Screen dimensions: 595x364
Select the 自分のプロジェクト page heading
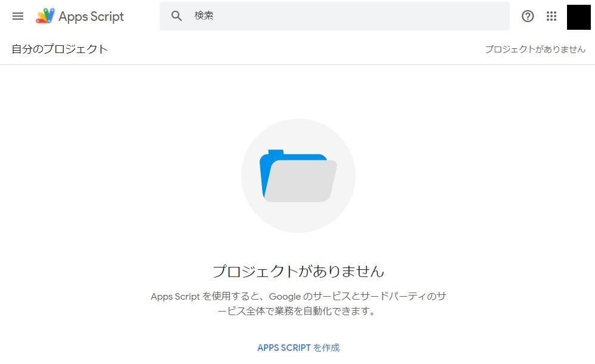60,49
